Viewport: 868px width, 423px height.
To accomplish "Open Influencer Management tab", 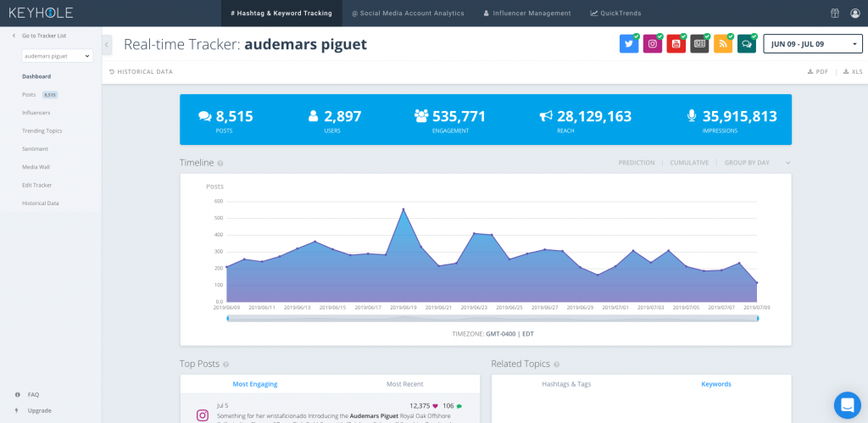I will click(x=527, y=14).
